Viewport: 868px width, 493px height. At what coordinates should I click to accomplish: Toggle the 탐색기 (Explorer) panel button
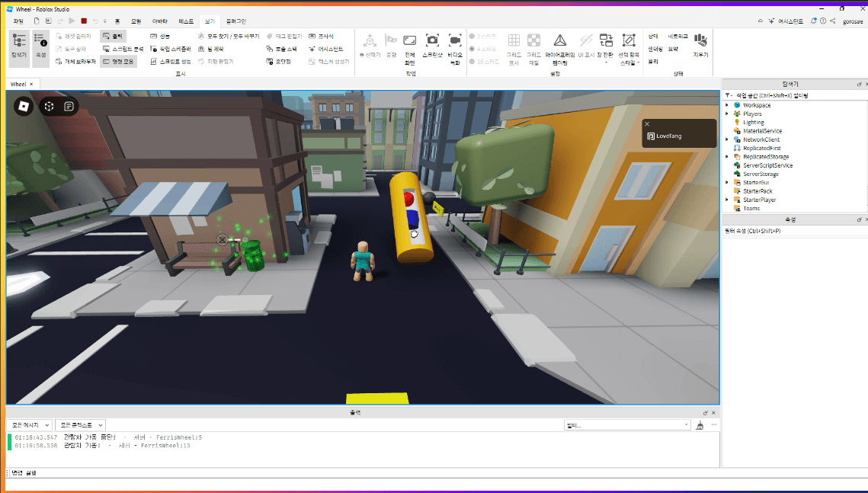pos(19,48)
